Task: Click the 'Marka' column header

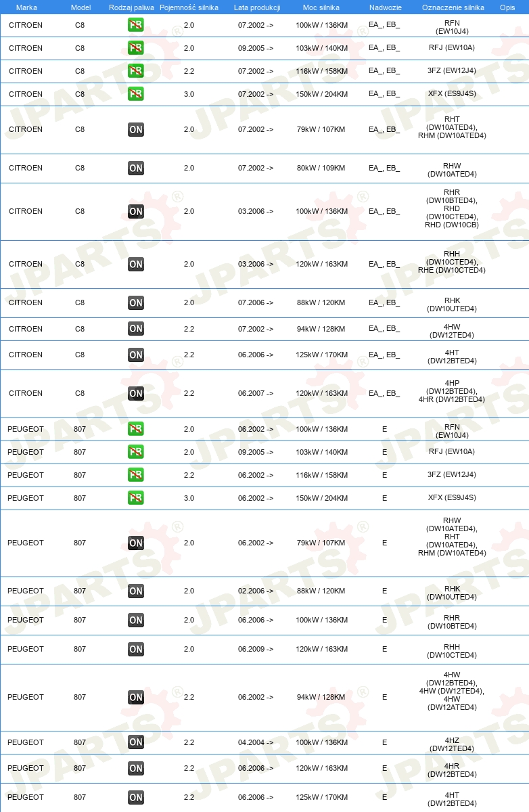Action: (26, 7)
